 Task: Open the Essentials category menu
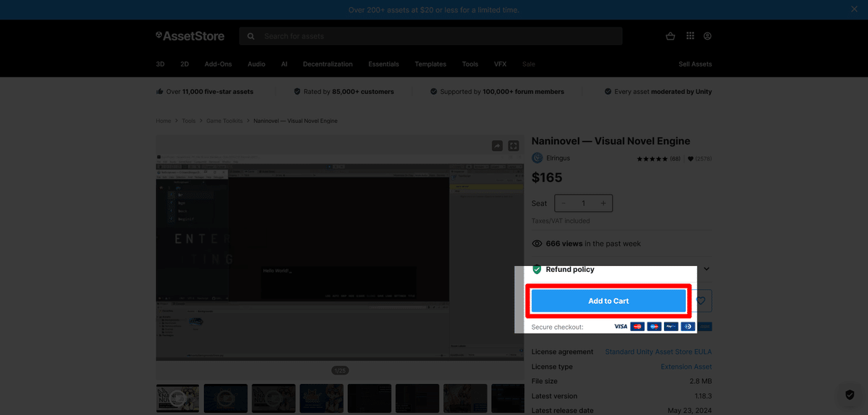click(383, 64)
